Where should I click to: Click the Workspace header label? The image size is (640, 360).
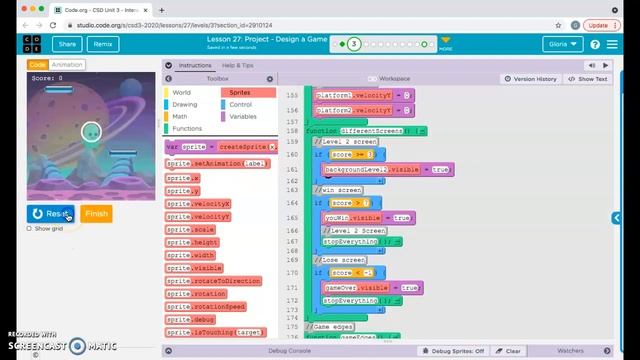(x=394, y=79)
